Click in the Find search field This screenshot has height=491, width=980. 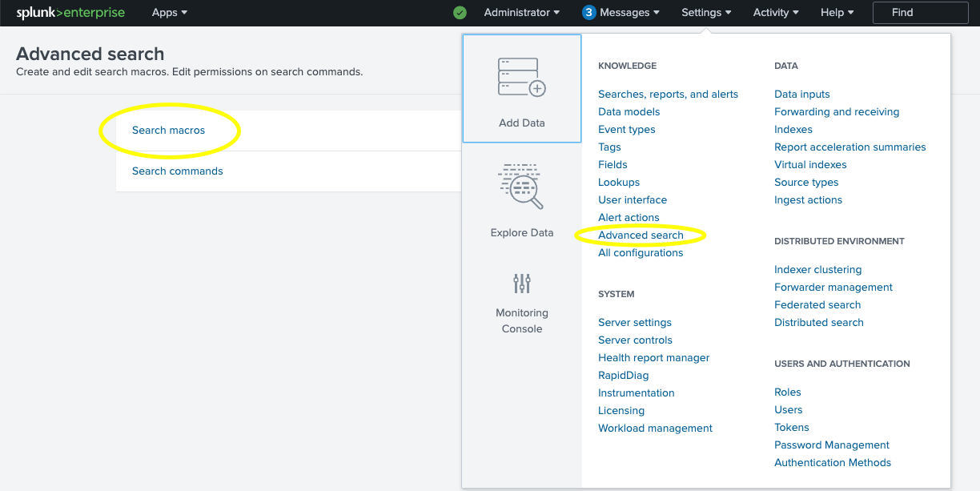(x=920, y=13)
